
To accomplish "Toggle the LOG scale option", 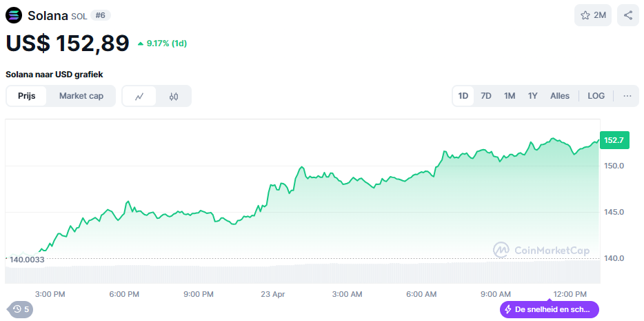I will pyautogui.click(x=596, y=96).
